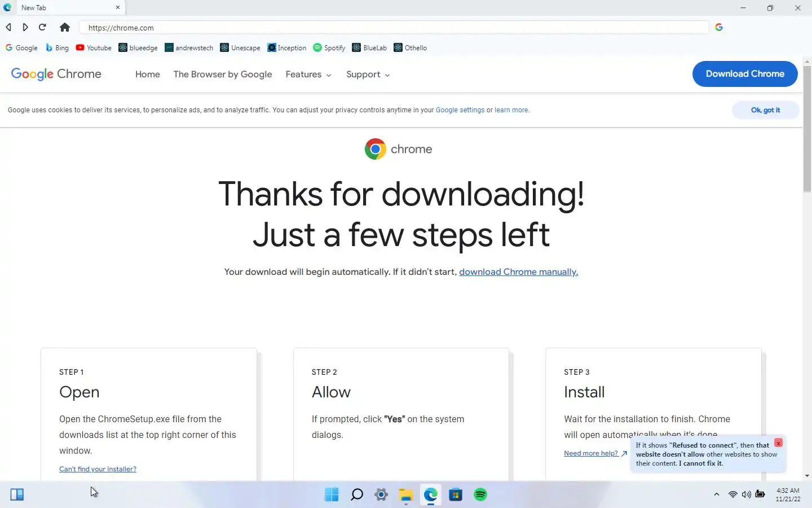
Task: Open Settings gear on the taskbar
Action: pos(381,495)
